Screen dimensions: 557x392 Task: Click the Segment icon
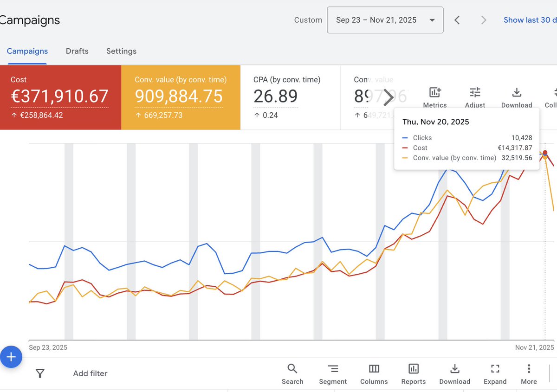coord(333,369)
